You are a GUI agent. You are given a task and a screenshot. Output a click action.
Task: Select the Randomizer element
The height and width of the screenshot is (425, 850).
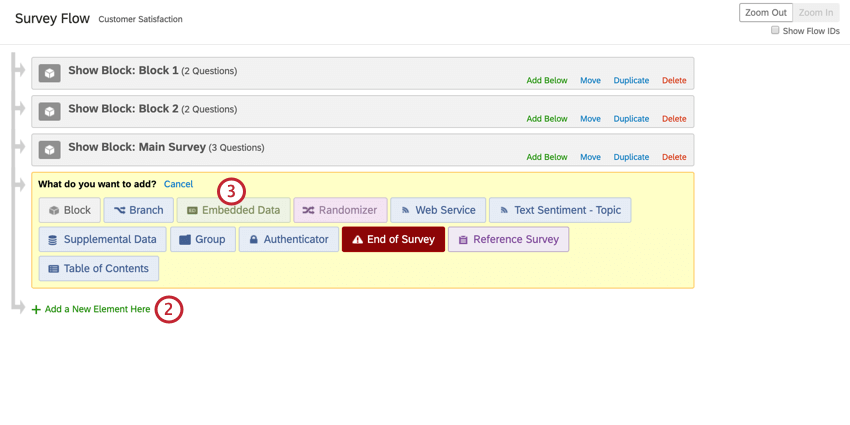tap(340, 210)
